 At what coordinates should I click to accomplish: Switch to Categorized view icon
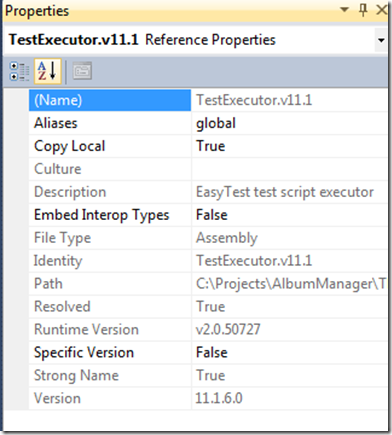(x=19, y=71)
